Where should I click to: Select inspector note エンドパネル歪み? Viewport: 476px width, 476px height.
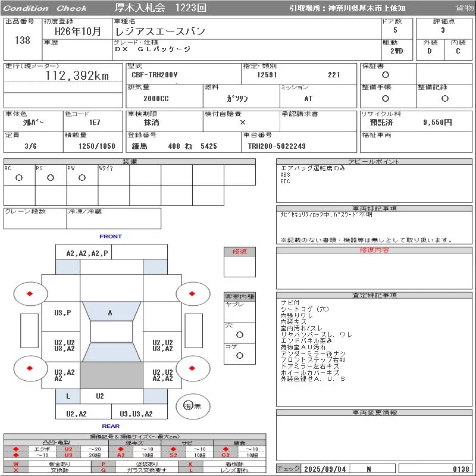pos(306,341)
